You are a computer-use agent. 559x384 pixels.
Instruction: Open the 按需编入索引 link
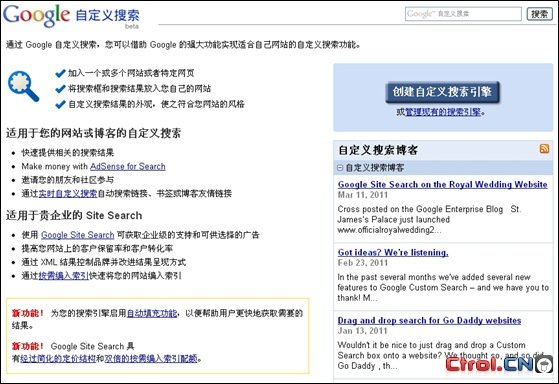click(x=63, y=276)
